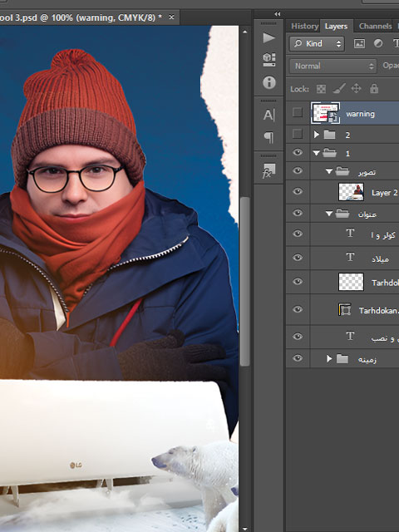Filter layers by adjustment layer icon
This screenshot has width=399, height=532.
[x=378, y=43]
